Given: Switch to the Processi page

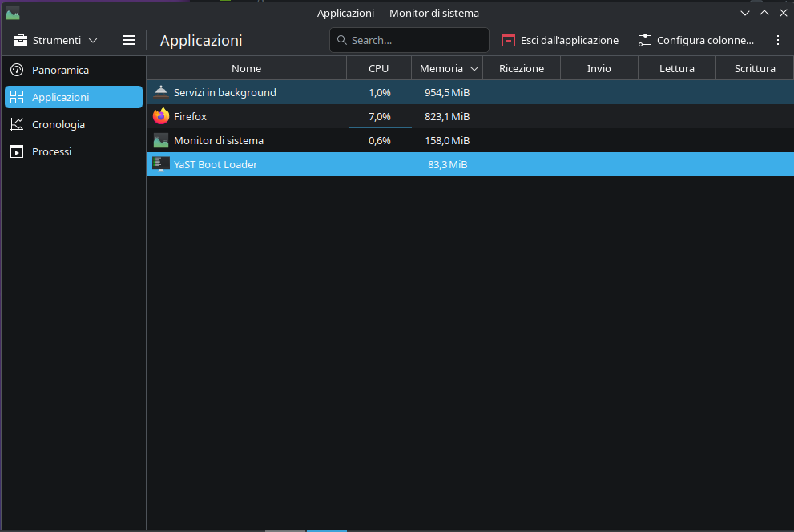Looking at the screenshot, I should click(51, 151).
